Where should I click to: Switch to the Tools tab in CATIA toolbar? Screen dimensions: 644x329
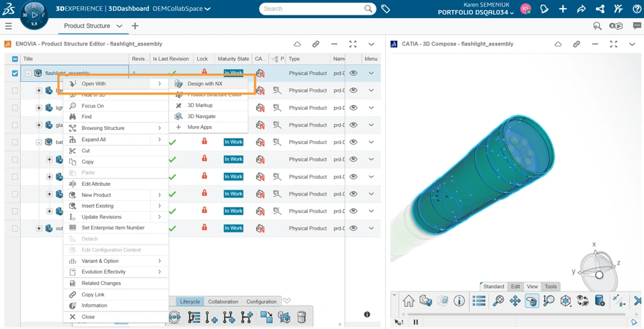coord(551,286)
